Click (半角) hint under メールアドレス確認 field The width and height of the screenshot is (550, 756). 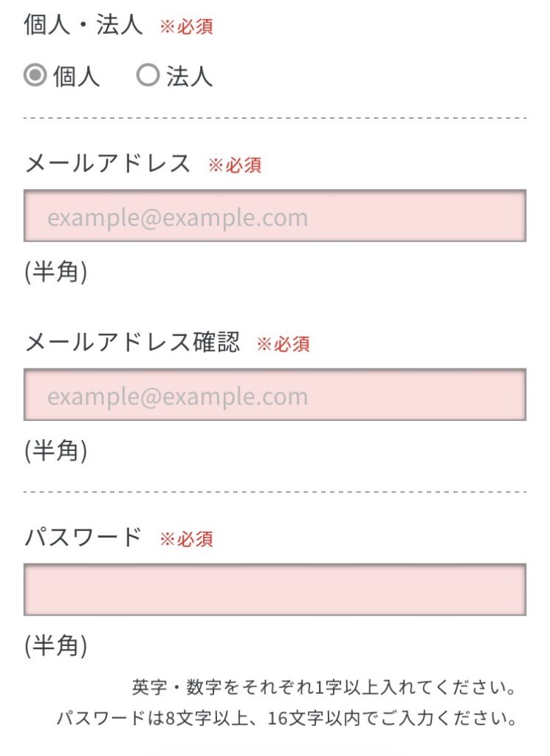click(x=56, y=450)
